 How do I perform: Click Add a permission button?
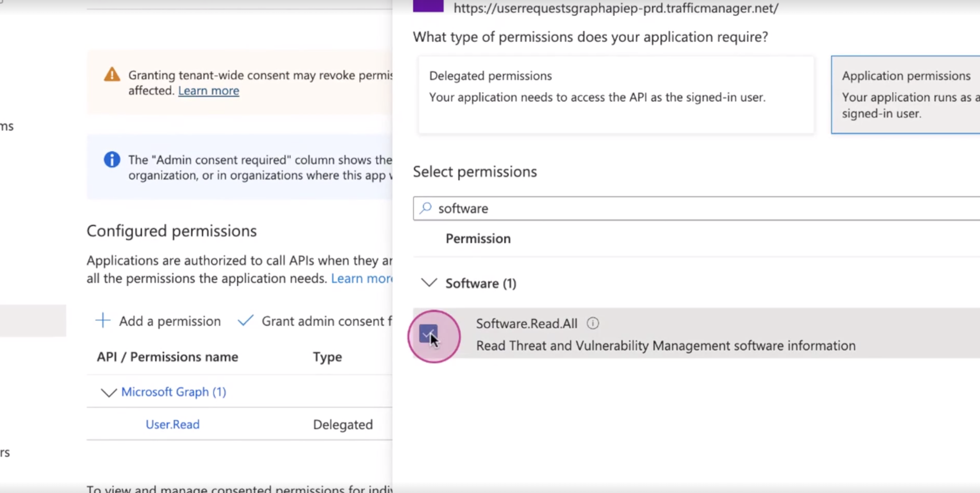point(158,321)
